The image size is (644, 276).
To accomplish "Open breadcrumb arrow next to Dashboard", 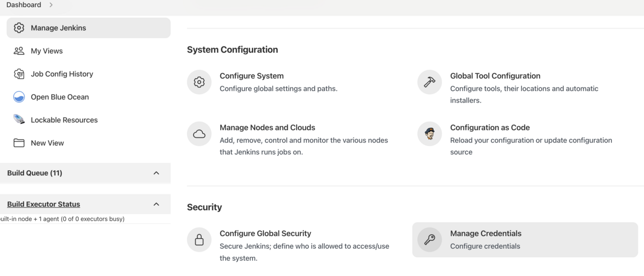I will [51, 5].
